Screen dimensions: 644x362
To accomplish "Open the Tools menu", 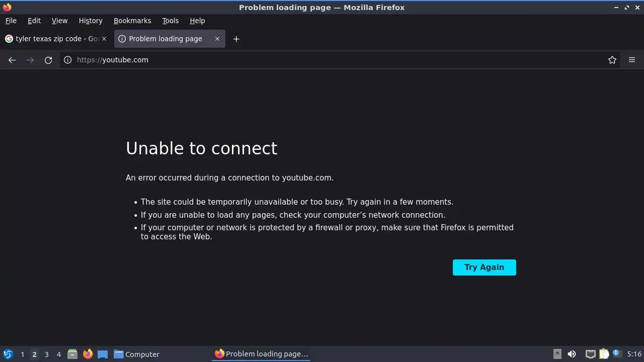I will tap(170, 21).
